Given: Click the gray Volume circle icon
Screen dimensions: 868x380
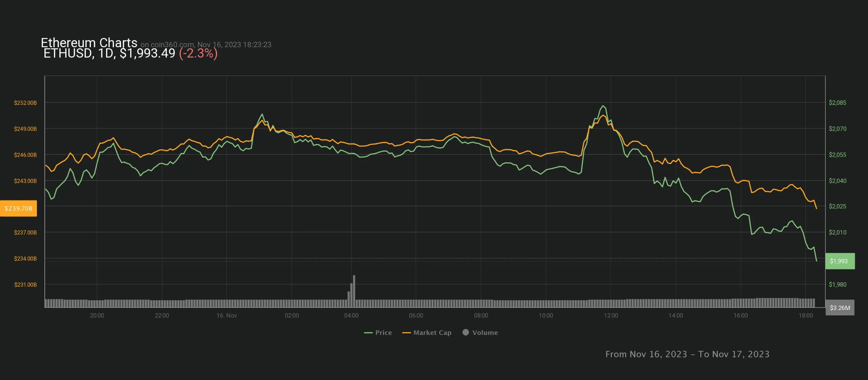Looking at the screenshot, I should 466,332.
